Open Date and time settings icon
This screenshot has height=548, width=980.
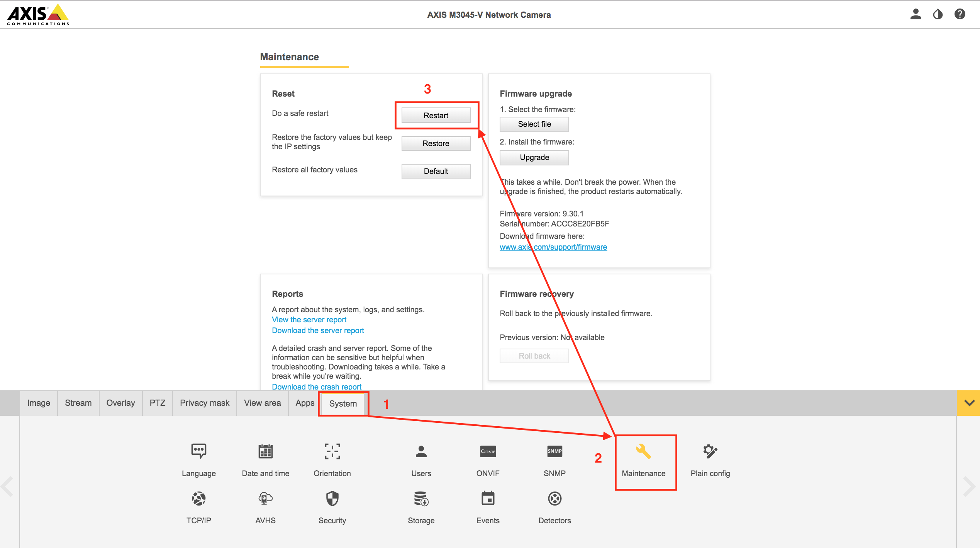click(266, 451)
